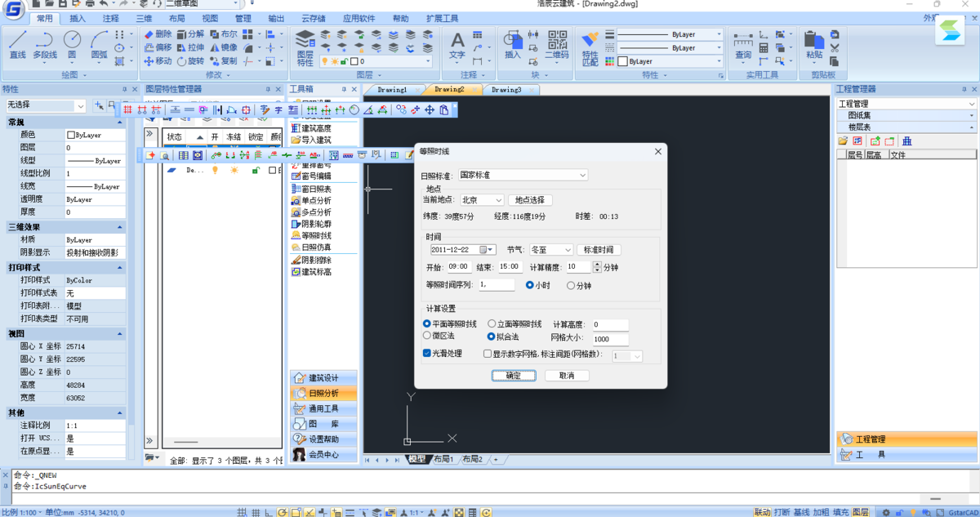Open 单点分析 in the toolbox
This screenshot has height=517, width=980.
tap(311, 200)
